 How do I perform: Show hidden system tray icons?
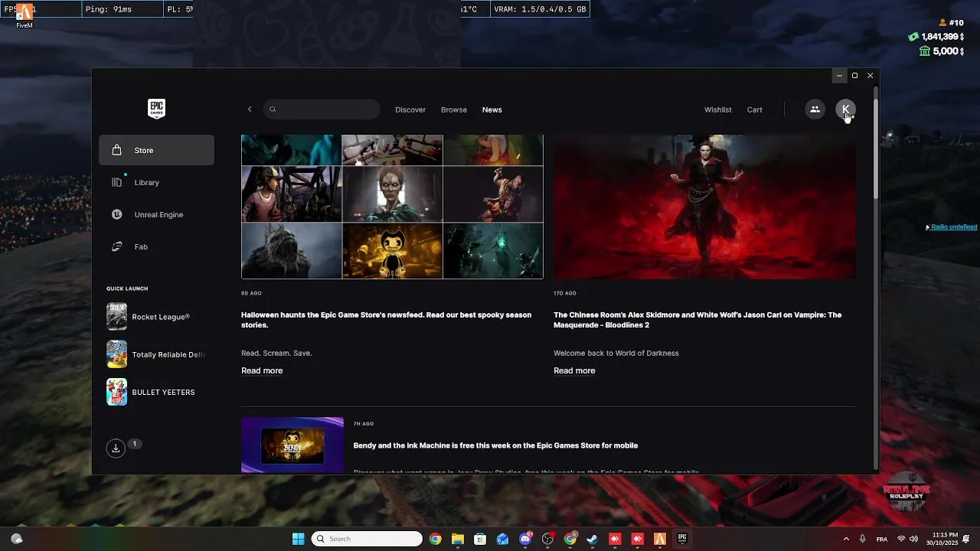click(846, 539)
